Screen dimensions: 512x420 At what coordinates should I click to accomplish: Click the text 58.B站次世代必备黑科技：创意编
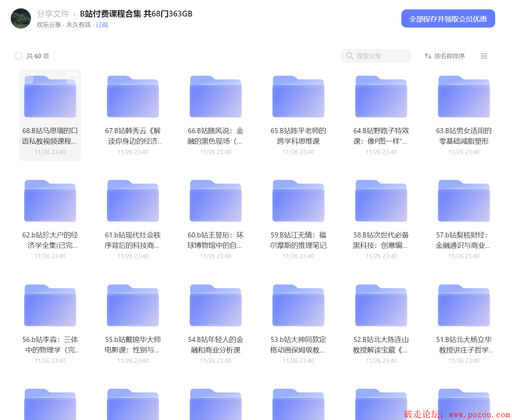381,240
